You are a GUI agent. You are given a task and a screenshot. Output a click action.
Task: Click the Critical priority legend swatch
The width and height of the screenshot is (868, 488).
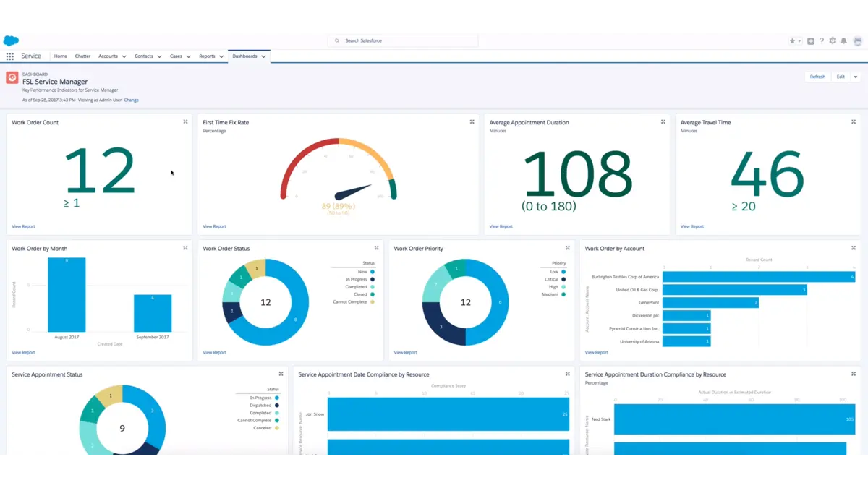tap(563, 279)
